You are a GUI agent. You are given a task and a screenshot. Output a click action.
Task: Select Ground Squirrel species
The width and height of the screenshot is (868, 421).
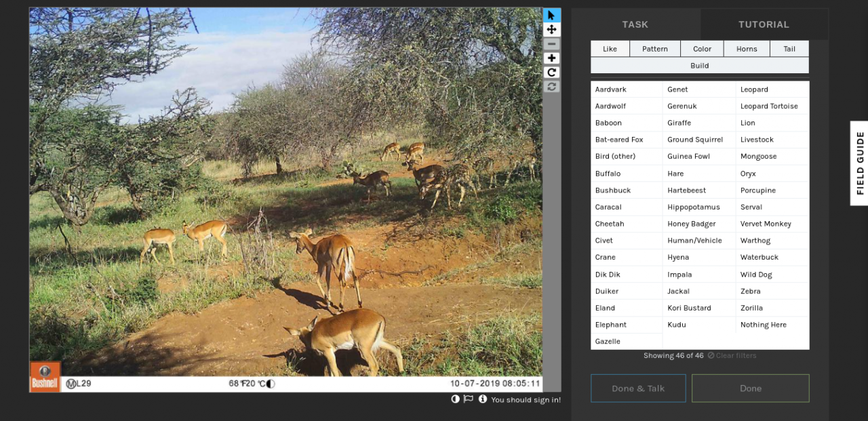tap(699, 140)
